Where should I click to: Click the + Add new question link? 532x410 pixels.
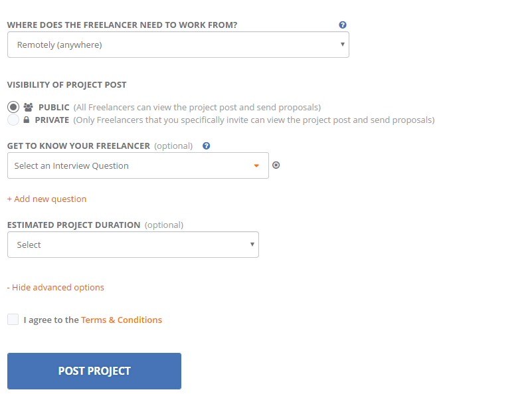tap(46, 199)
